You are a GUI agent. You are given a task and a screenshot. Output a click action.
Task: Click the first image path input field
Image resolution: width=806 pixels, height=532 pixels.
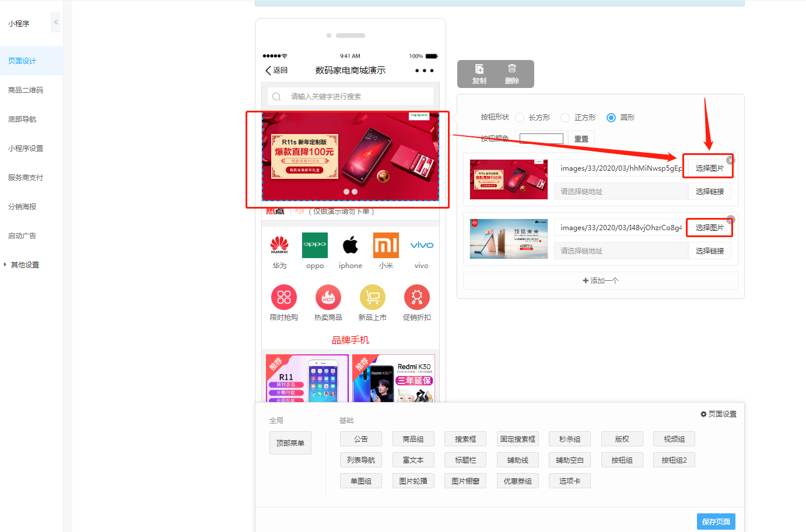tap(621, 168)
